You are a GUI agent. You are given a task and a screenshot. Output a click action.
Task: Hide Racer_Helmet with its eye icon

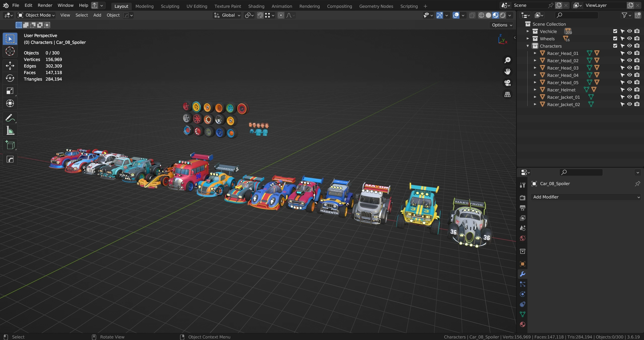point(630,90)
